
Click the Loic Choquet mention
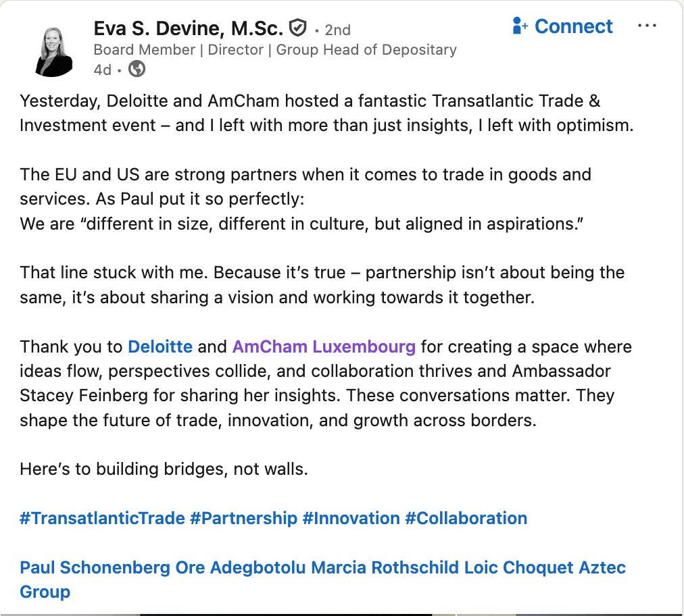point(518,567)
